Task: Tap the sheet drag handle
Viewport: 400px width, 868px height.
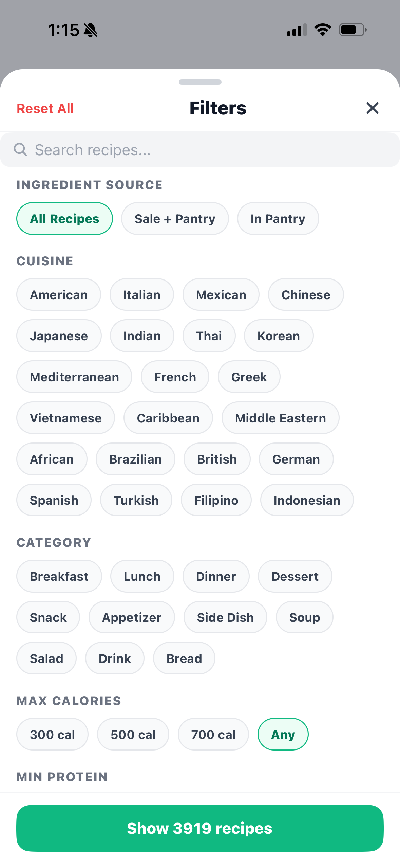Action: click(x=200, y=82)
